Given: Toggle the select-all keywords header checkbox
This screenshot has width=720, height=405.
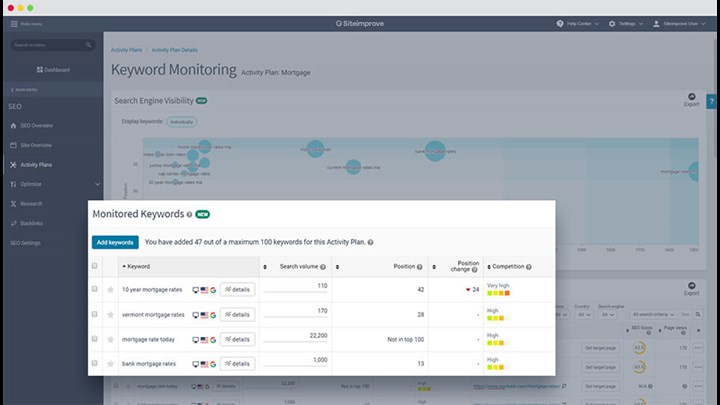Looking at the screenshot, I should pos(95,267).
